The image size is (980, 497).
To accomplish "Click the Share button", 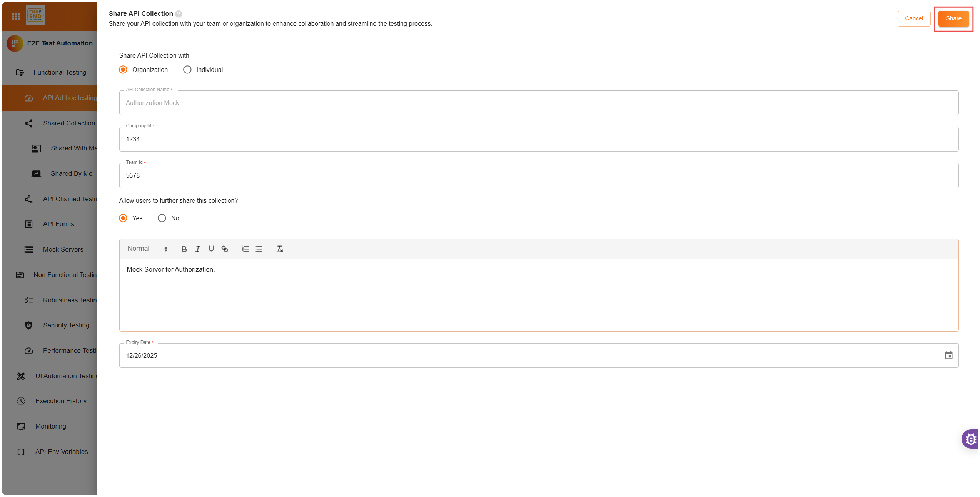I will tap(953, 18).
